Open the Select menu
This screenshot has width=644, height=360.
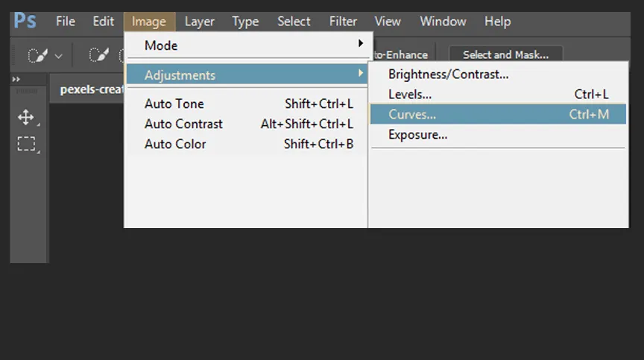click(294, 22)
